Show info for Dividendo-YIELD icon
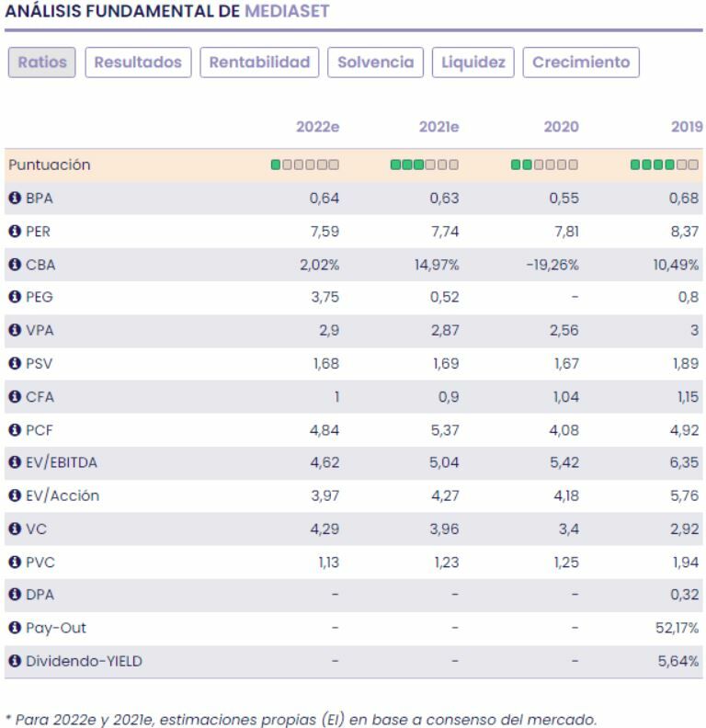This screenshot has width=706, height=728. (14, 661)
